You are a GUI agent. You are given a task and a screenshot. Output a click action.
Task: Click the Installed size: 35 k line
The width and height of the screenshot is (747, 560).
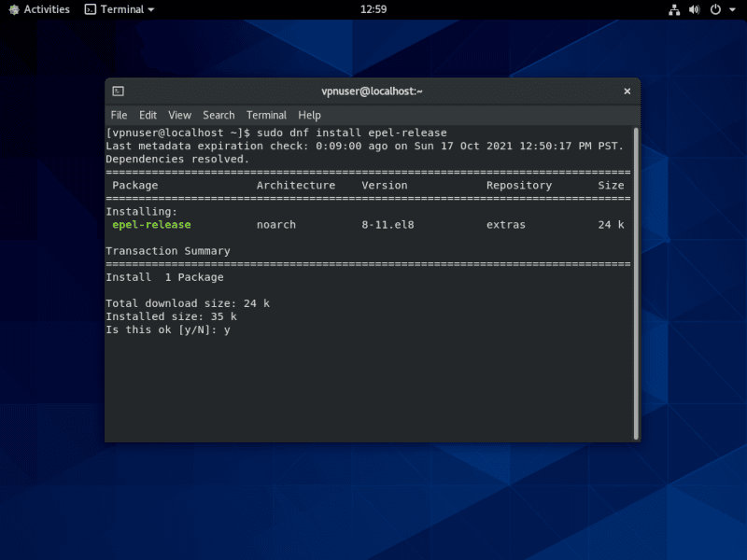pyautogui.click(x=171, y=316)
